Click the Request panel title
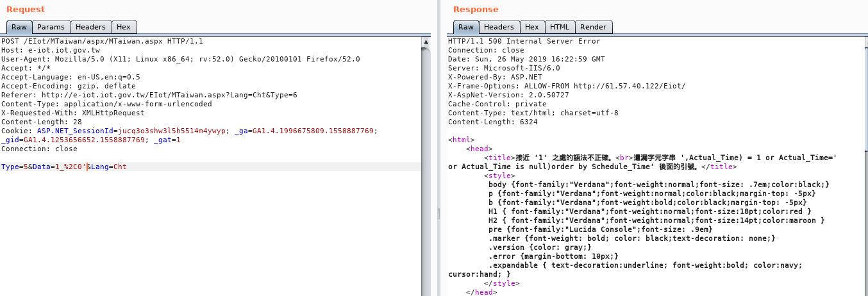 click(x=26, y=9)
